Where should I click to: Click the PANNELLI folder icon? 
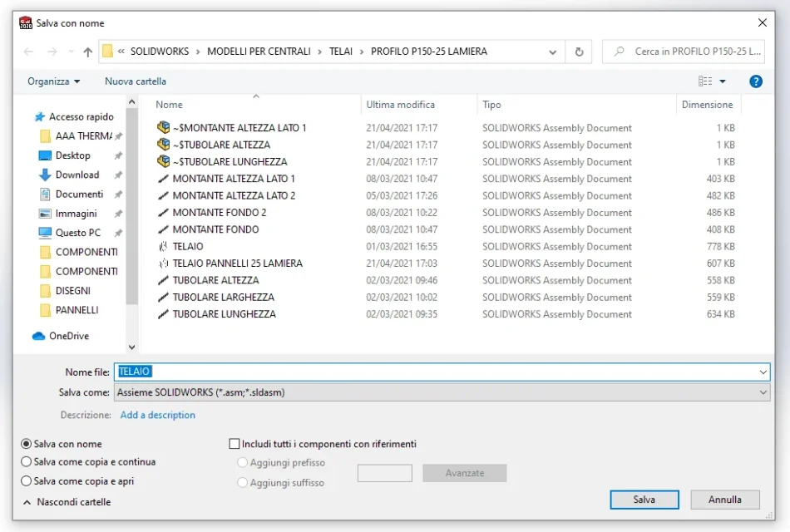click(x=45, y=310)
